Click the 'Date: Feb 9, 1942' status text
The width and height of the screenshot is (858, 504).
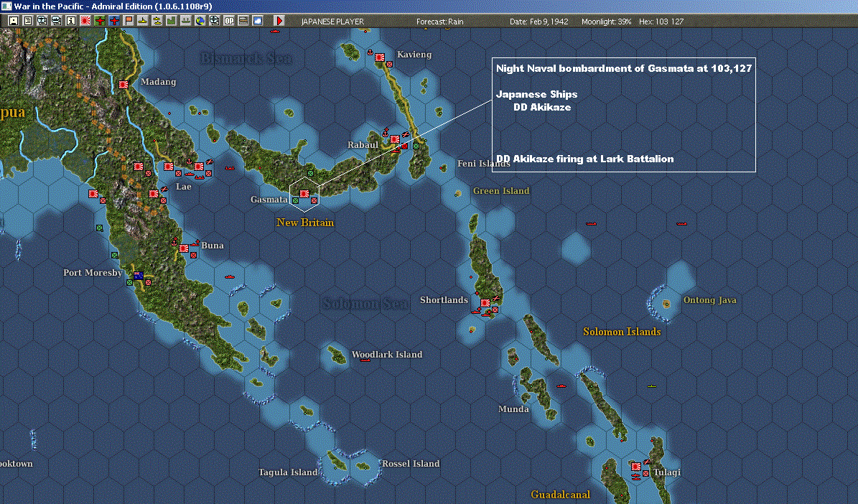coord(539,22)
